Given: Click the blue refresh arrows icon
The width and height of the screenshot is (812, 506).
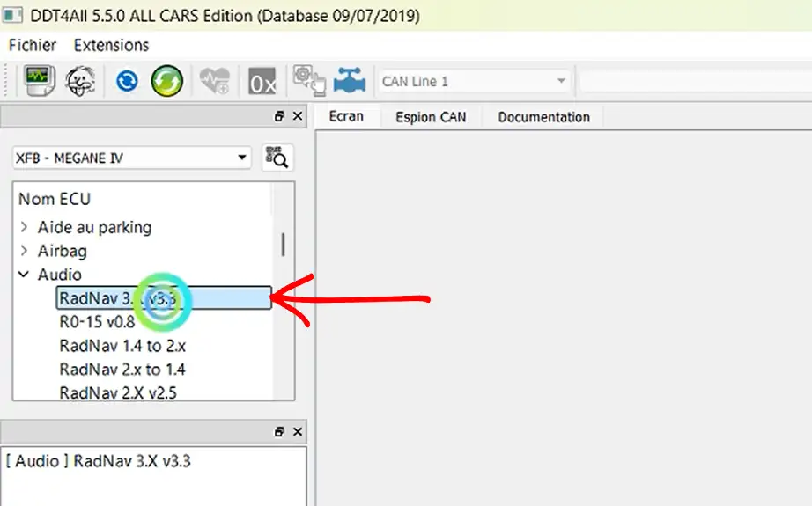Looking at the screenshot, I should click(127, 81).
